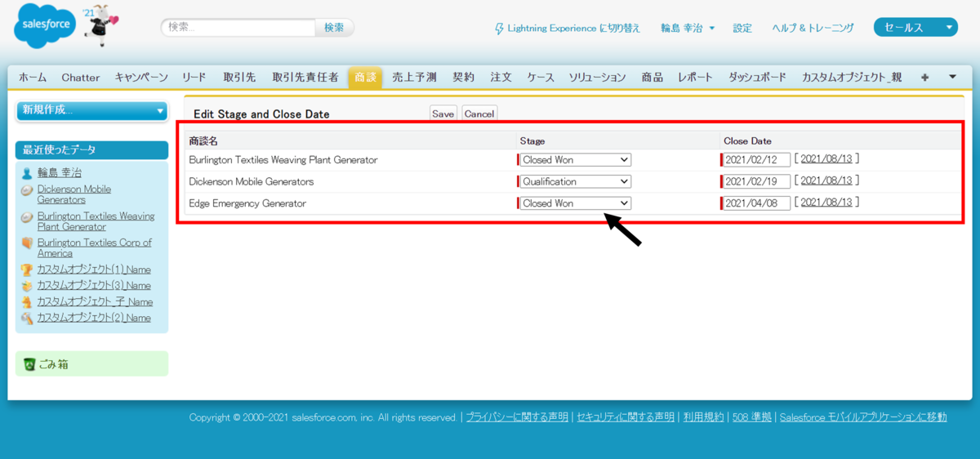Select the 取引先 tab
This screenshot has width=980, height=459.
tap(239, 78)
